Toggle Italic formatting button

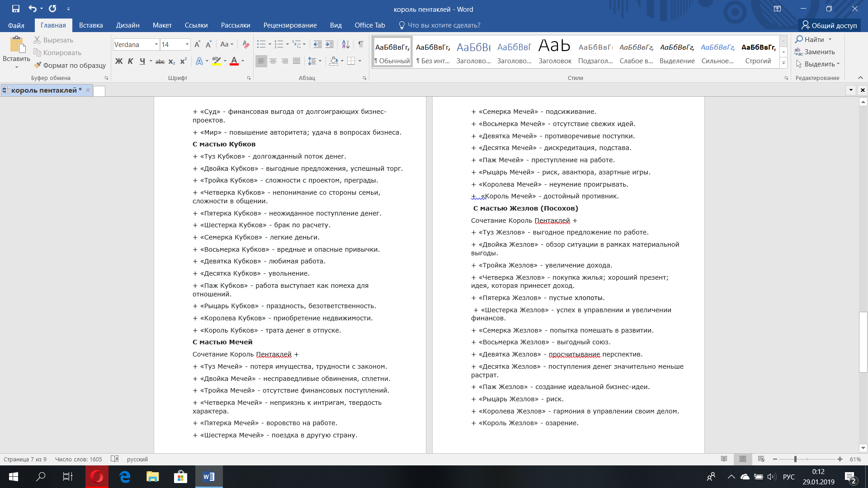131,61
